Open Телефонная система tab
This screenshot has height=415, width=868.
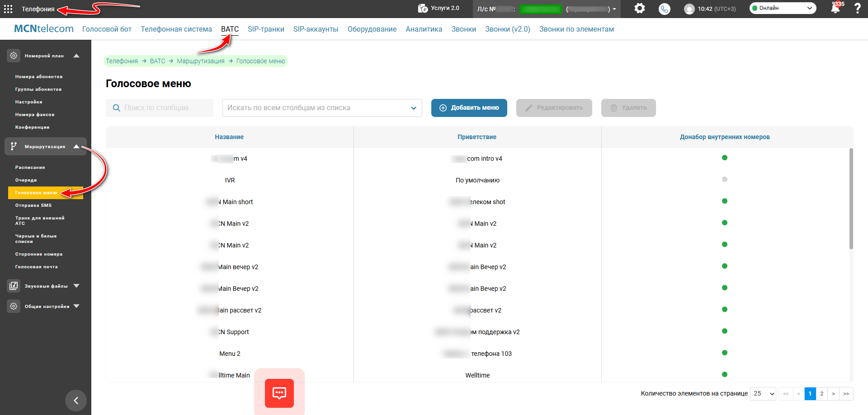(x=176, y=29)
